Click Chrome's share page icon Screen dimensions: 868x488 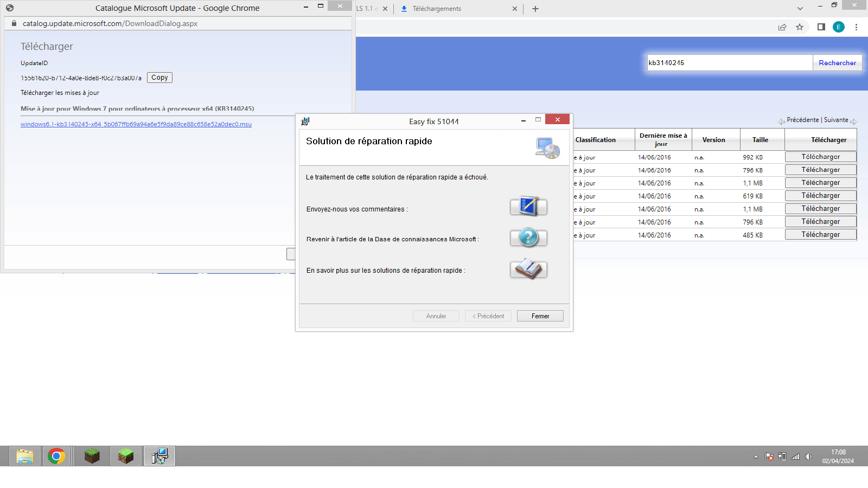(x=782, y=27)
